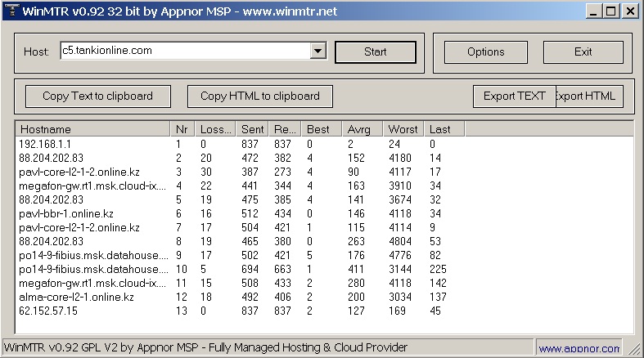This screenshot has width=644, height=358.
Task: Copy Text to clipboard
Action: point(97,96)
